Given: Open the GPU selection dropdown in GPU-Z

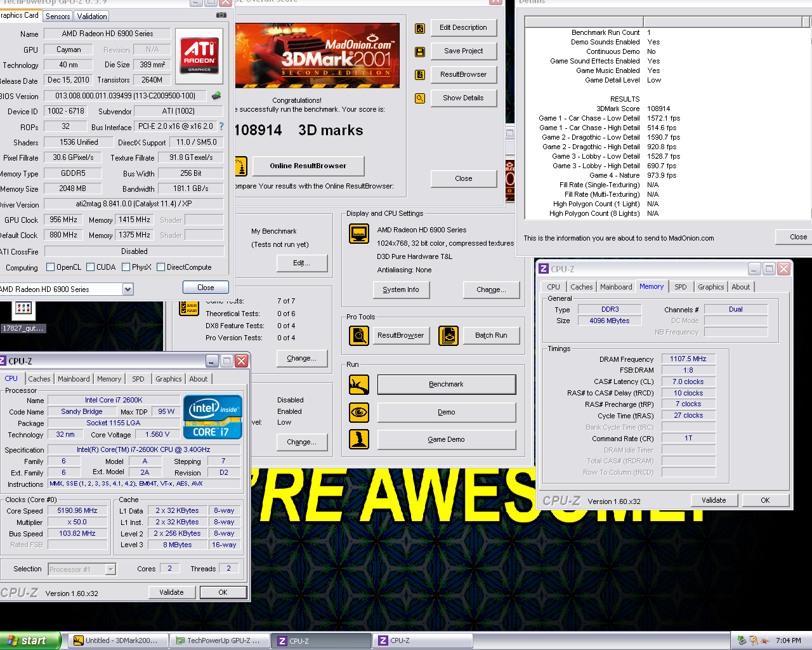Looking at the screenshot, I should pyautogui.click(x=128, y=289).
